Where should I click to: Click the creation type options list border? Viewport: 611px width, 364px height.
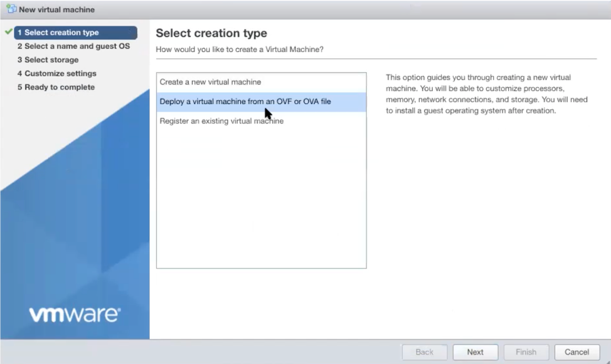(x=261, y=268)
